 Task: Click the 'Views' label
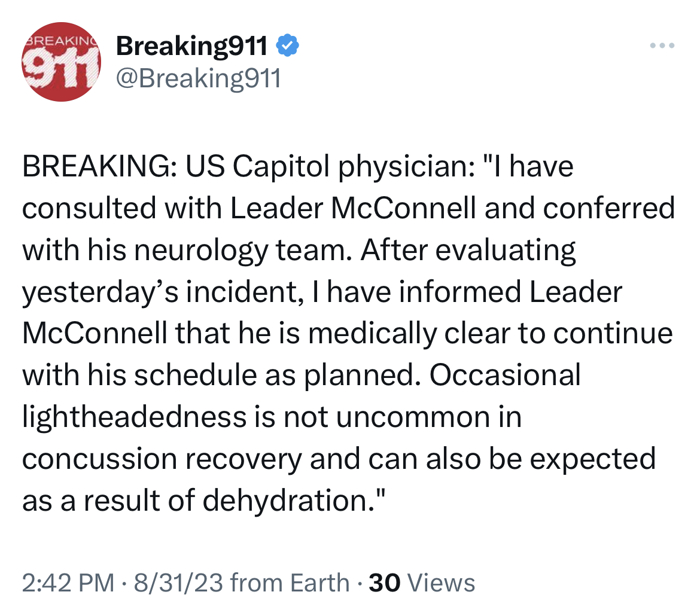pos(442,583)
